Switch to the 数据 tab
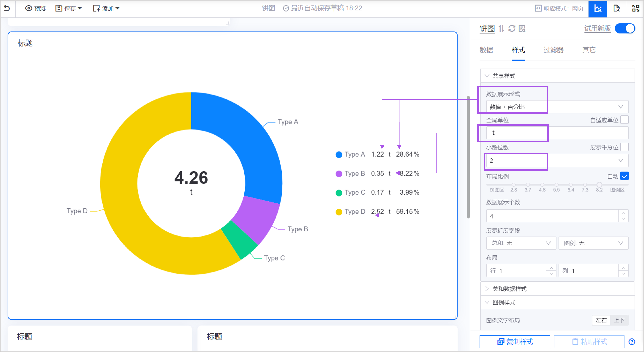644x352 pixels. (486, 50)
